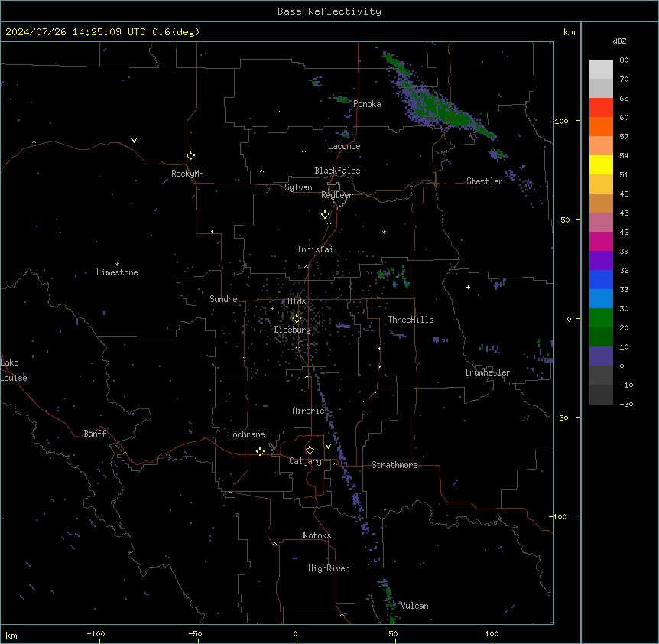Viewport: 659px width, 644px height.
Task: Click the Vulcan label
Action: [415, 607]
